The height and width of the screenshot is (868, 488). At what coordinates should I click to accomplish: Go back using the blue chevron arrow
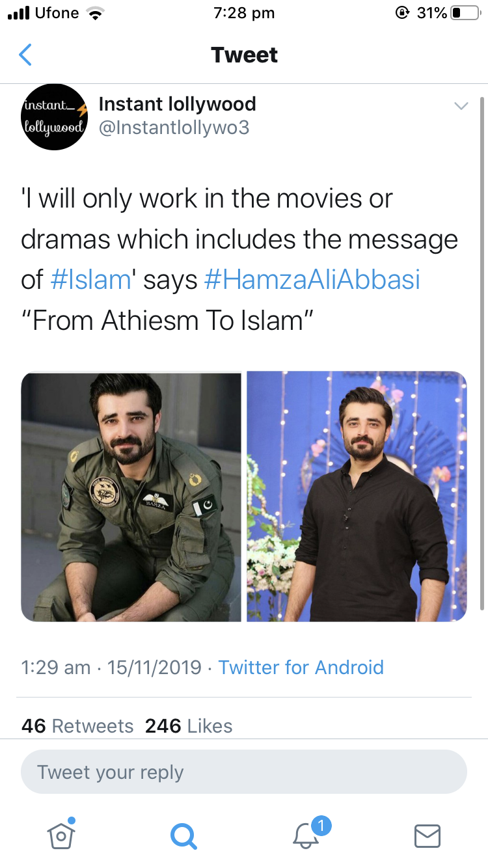pos(25,55)
